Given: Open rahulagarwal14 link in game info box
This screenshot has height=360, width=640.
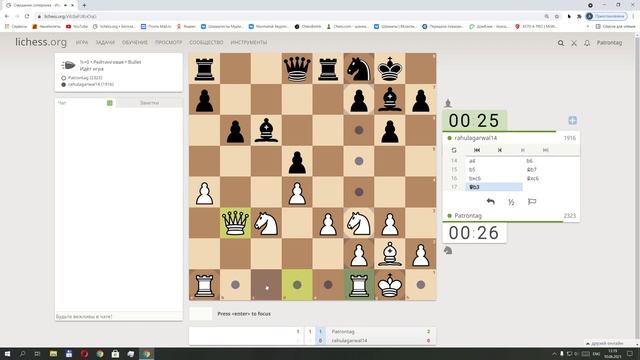Looking at the screenshot, I should click(x=91, y=84).
